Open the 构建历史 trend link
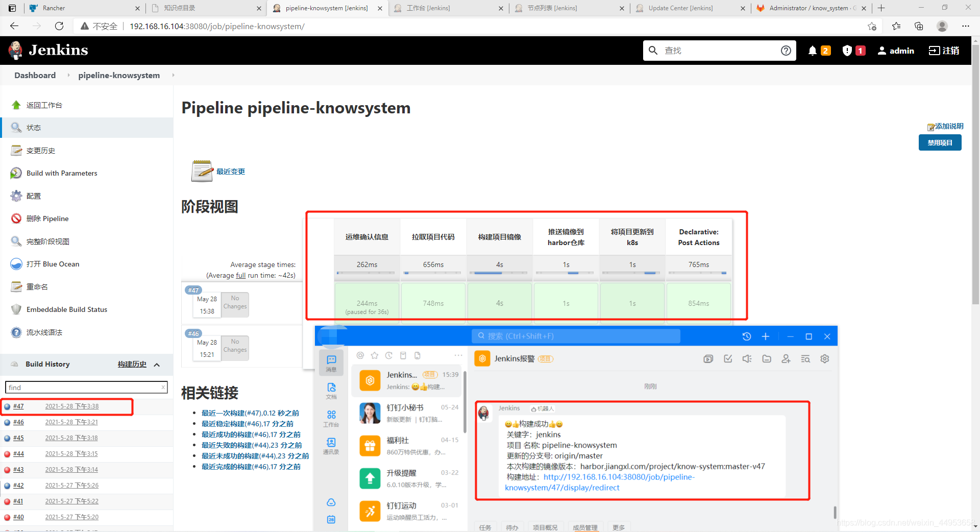The image size is (980, 532). tap(132, 364)
